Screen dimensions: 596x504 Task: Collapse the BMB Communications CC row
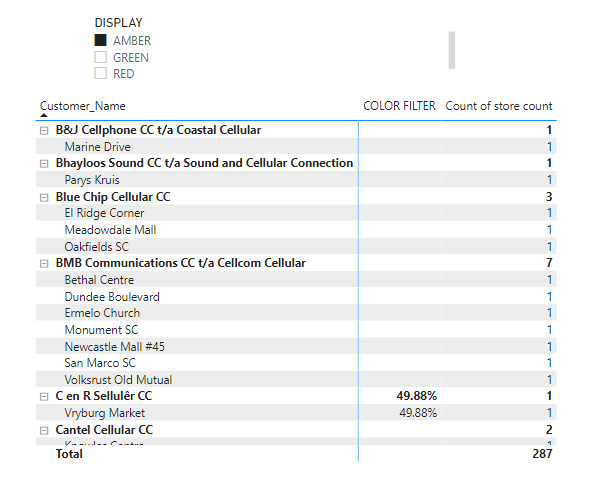tap(44, 264)
